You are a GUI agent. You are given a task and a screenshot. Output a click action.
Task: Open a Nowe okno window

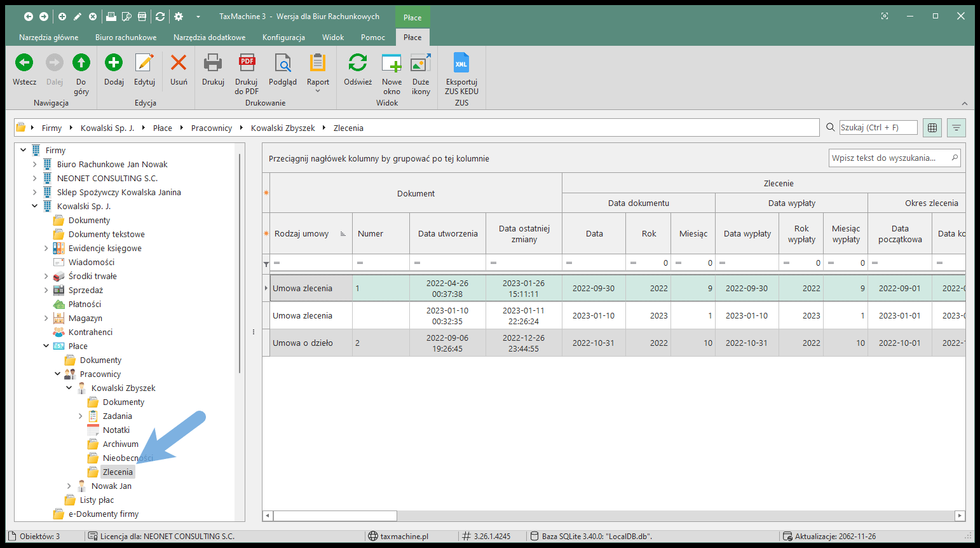391,63
